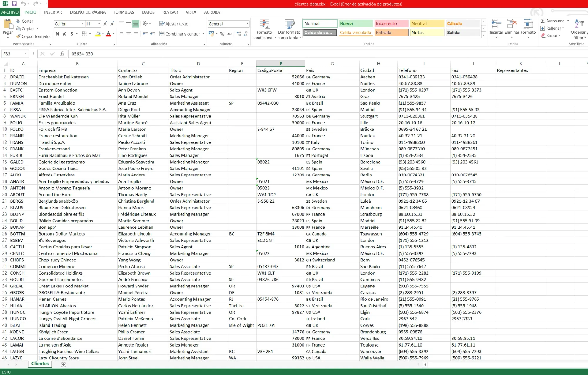Toggle bold formatting with N
Image resolution: width=588 pixels, height=375 pixels.
[x=57, y=34]
